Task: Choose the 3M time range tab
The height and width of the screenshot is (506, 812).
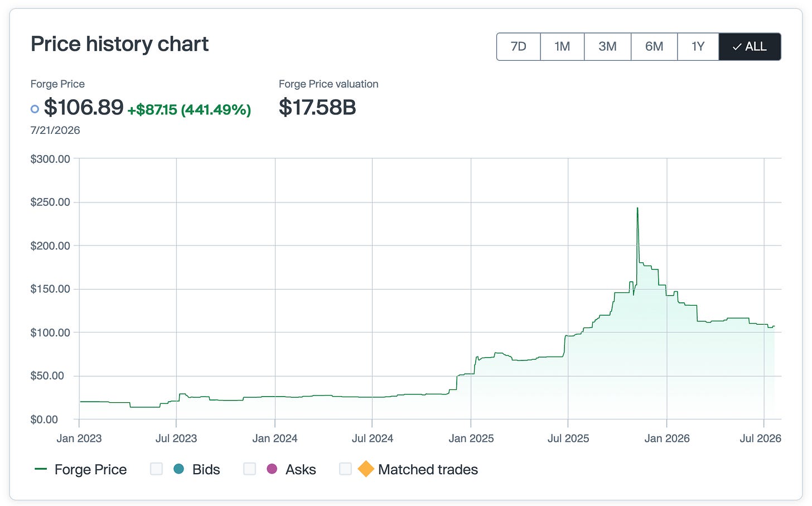Action: click(607, 46)
